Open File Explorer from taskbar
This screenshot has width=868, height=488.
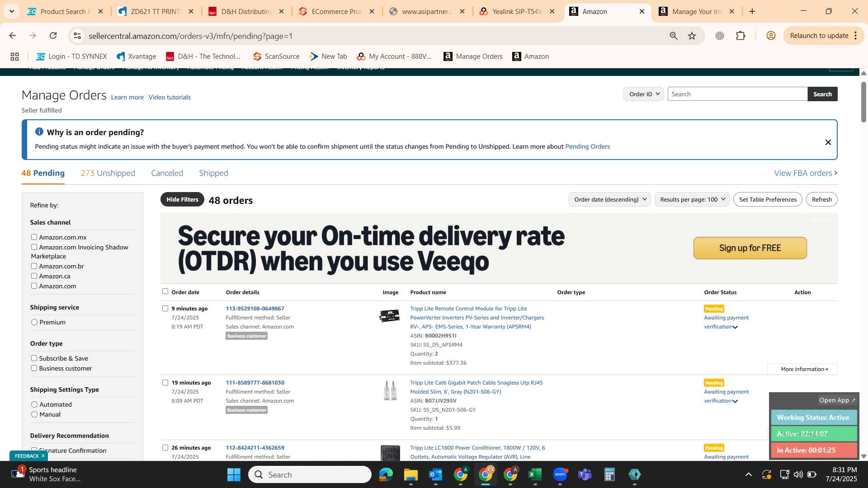(411, 474)
